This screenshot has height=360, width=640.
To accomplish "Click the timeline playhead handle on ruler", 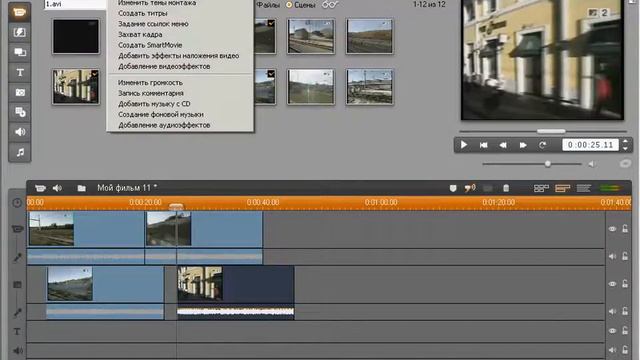I will coord(176,207).
